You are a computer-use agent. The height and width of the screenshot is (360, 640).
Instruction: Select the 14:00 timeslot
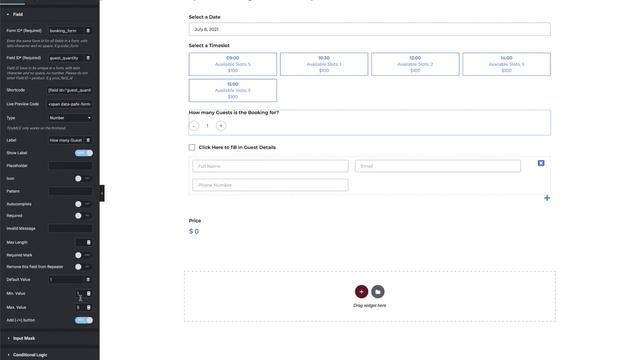tap(507, 64)
